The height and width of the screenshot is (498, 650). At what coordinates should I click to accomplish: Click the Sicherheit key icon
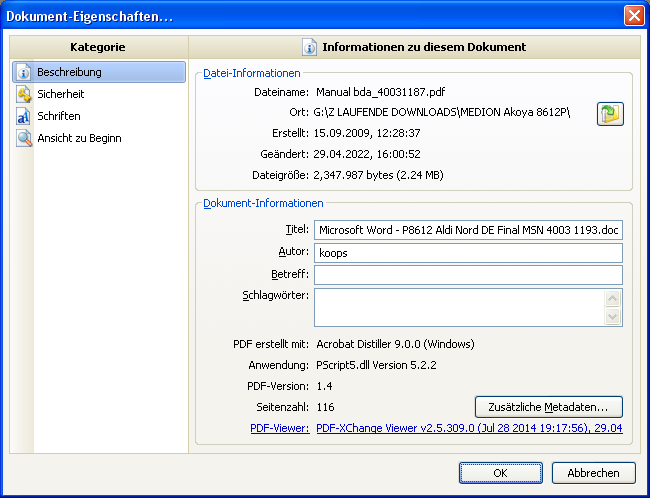point(24,94)
